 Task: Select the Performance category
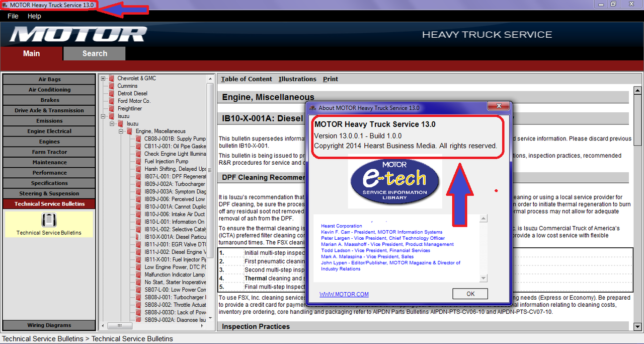coord(49,173)
